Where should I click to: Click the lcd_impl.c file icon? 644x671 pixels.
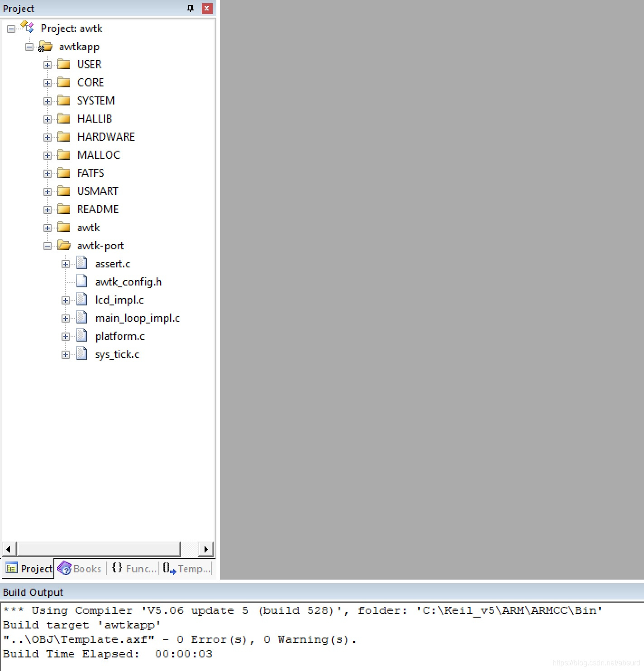coord(82,299)
